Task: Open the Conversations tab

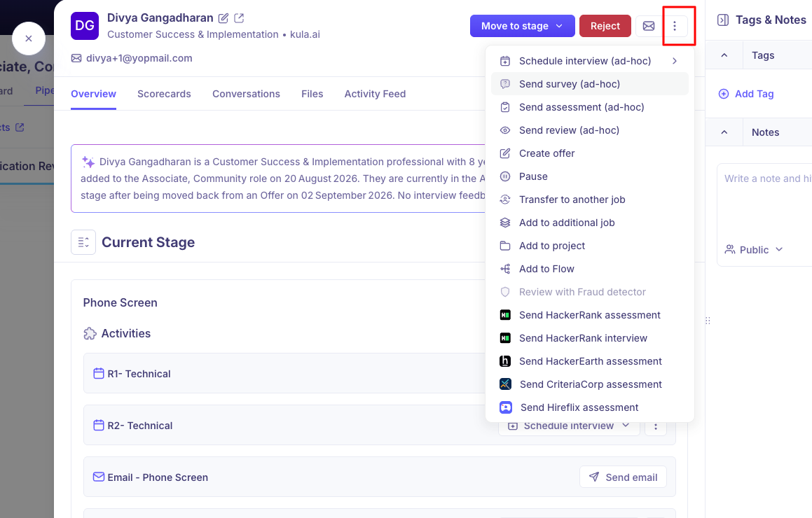Action: coord(246,94)
